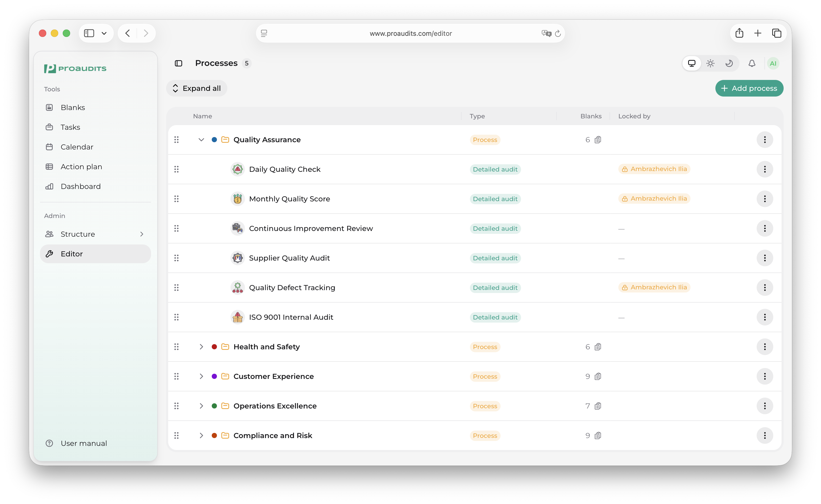Open more options for Monthly Quality Score

pyautogui.click(x=765, y=199)
